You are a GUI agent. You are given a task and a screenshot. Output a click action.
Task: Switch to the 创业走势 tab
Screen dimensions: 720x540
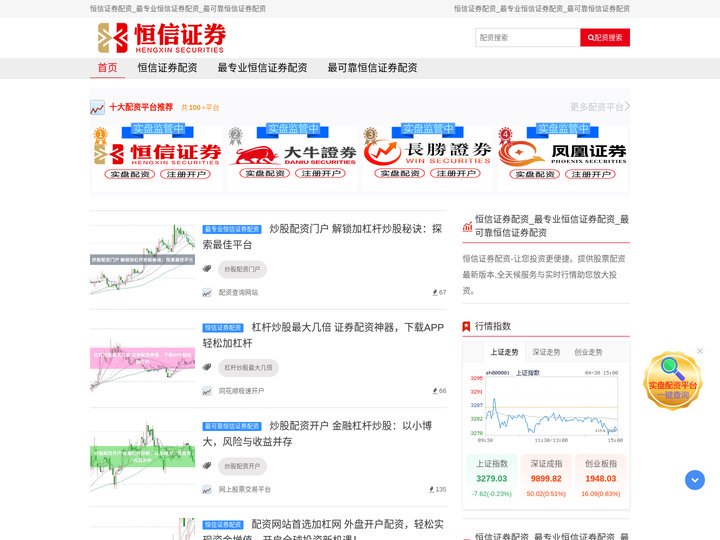pos(588,352)
